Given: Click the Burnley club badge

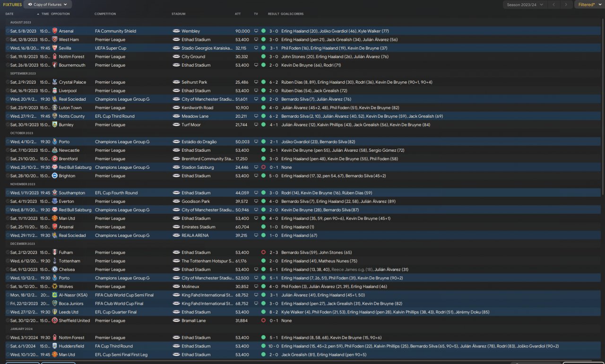Looking at the screenshot, I should [55, 125].
